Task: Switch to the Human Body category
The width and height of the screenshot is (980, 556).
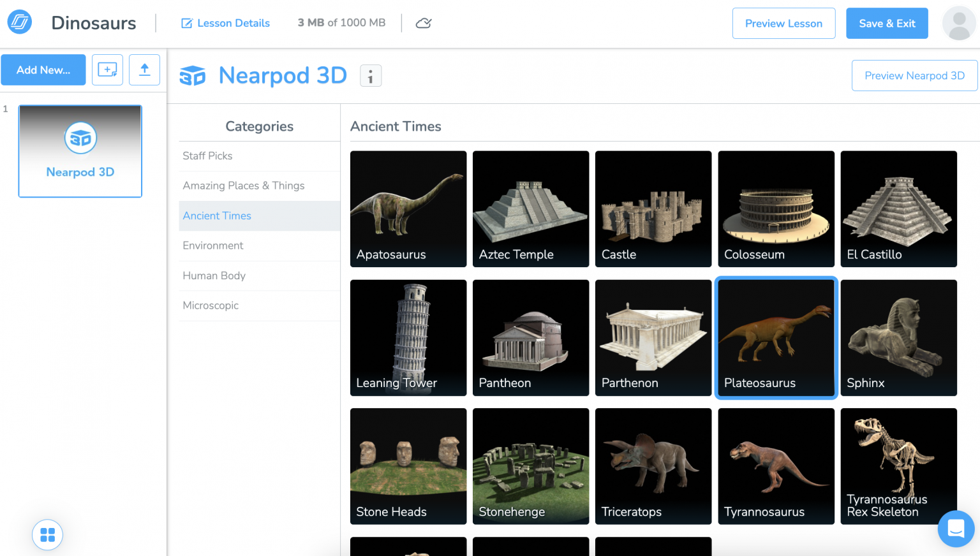Action: (214, 275)
